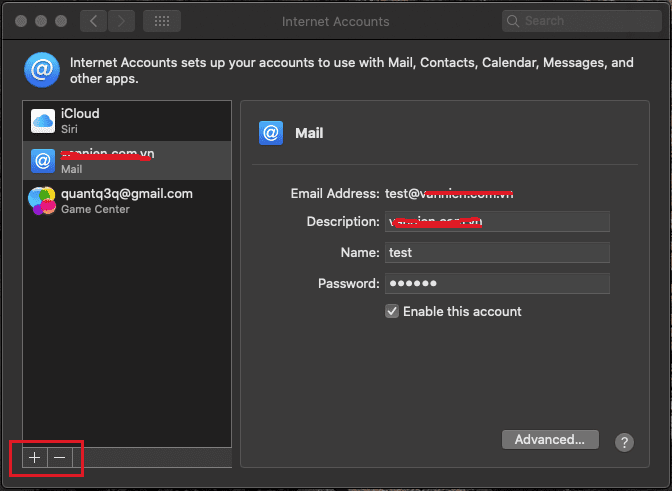Click the Name field containing test
The height and width of the screenshot is (491, 672).
pyautogui.click(x=497, y=252)
